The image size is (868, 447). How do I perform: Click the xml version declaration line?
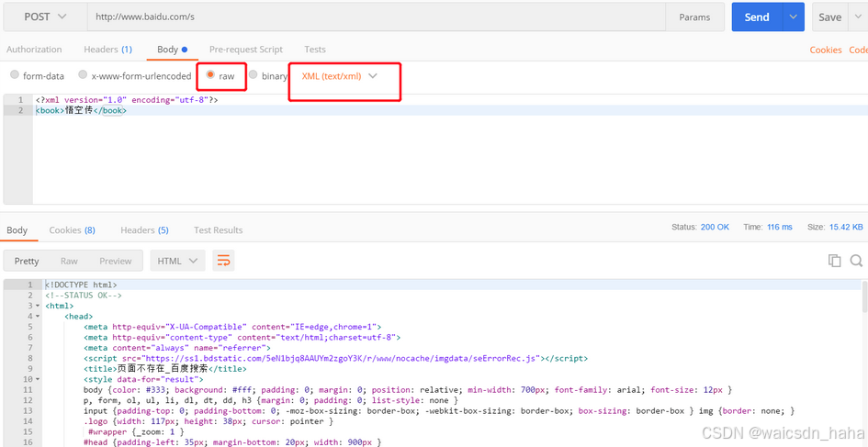127,100
